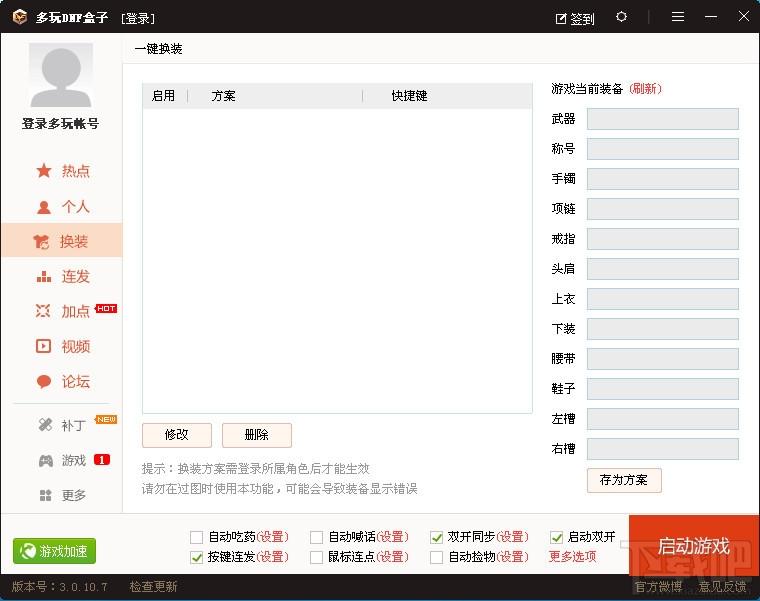
Task: Uncheck the 双开同步 checkbox
Action: point(436,537)
